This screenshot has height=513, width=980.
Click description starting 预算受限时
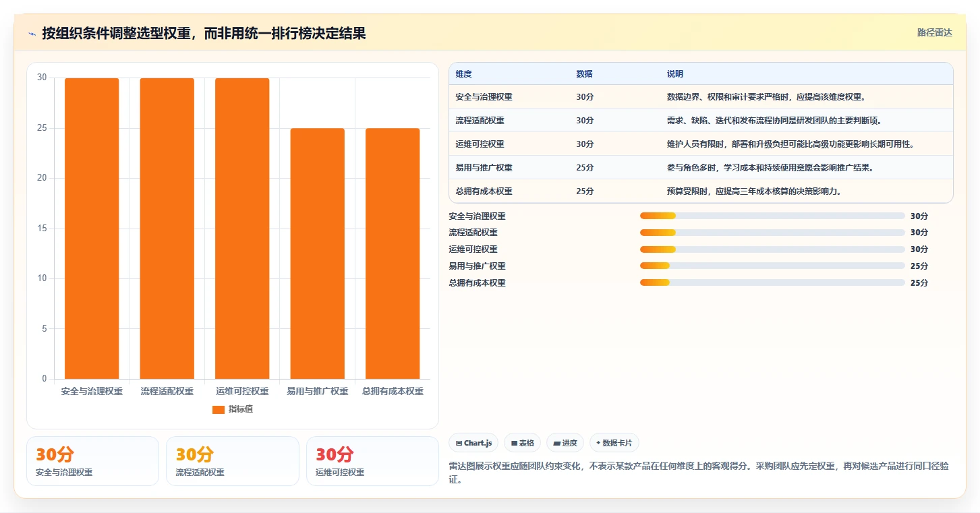(x=754, y=191)
